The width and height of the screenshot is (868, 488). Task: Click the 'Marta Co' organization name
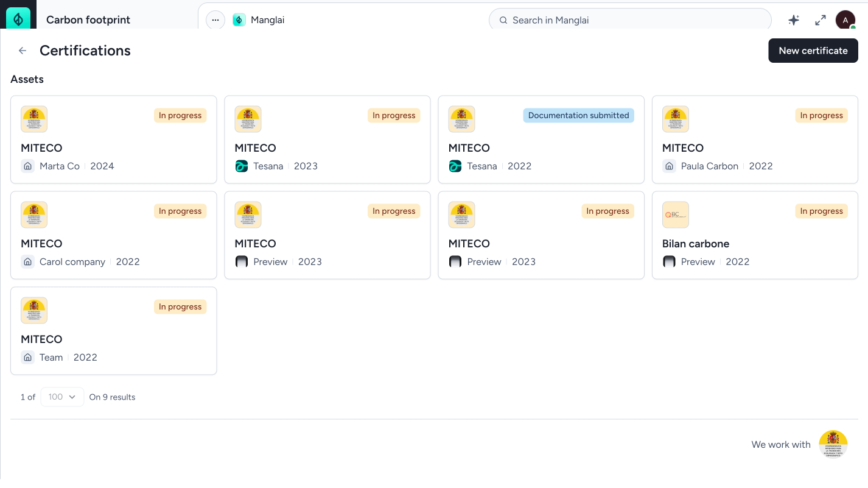tap(60, 166)
